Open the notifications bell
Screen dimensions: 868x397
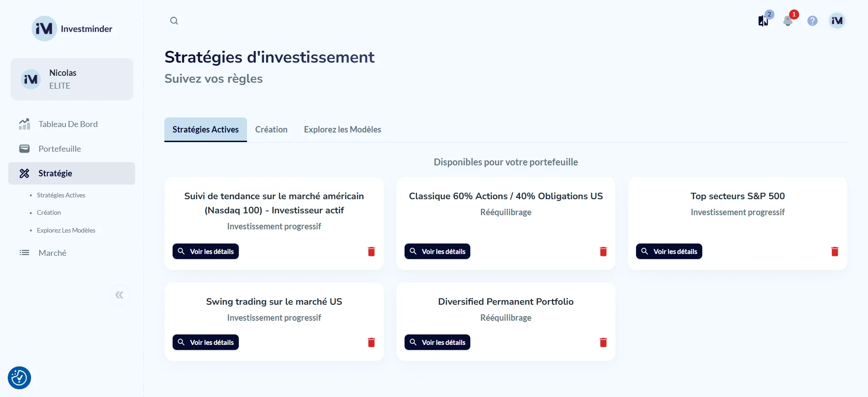pyautogui.click(x=788, y=21)
